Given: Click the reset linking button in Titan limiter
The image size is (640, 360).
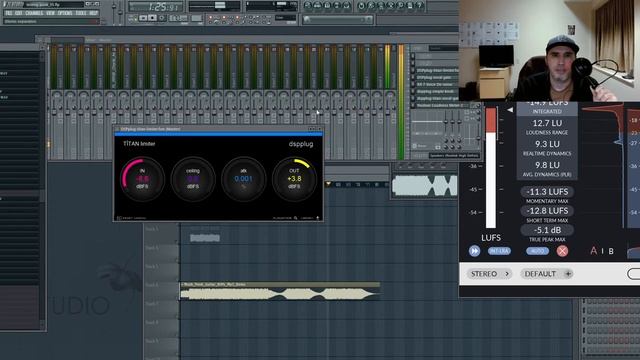Looking at the screenshot, I should pyautogui.click(x=131, y=218).
